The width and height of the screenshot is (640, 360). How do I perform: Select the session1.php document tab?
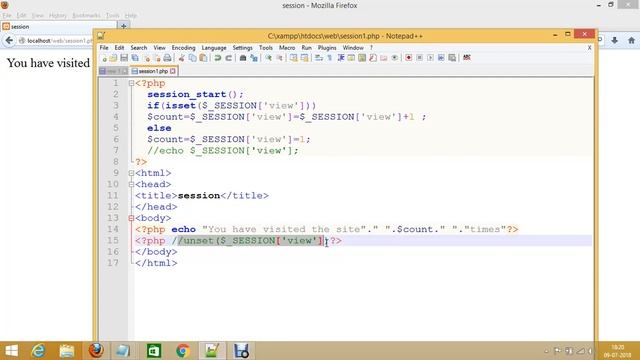(x=153, y=71)
